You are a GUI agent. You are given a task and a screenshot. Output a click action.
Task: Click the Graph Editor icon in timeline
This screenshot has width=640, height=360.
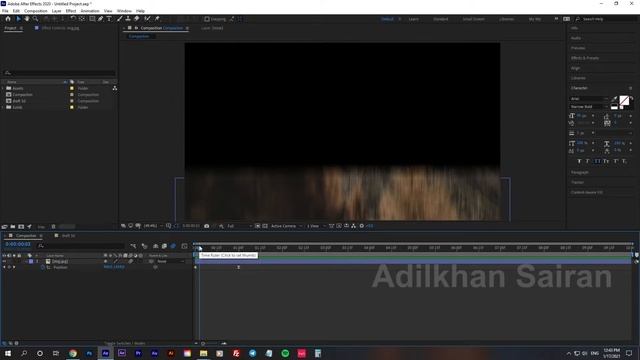click(184, 246)
